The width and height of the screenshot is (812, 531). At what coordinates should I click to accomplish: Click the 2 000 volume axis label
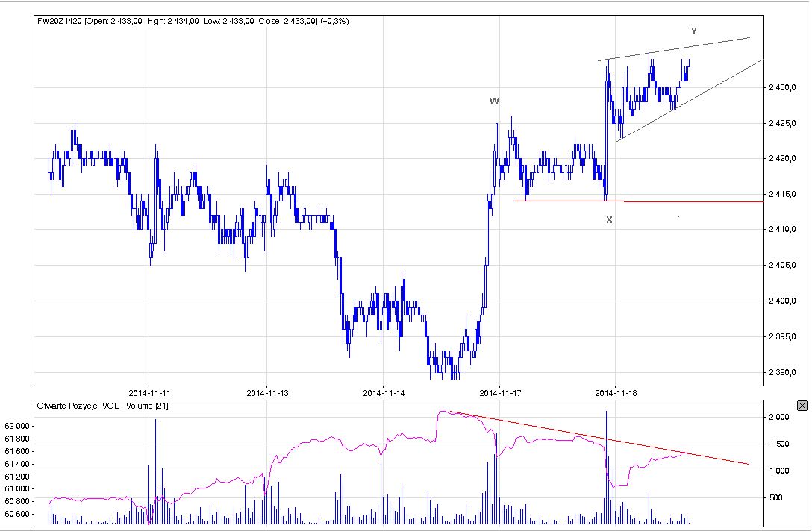[779, 417]
